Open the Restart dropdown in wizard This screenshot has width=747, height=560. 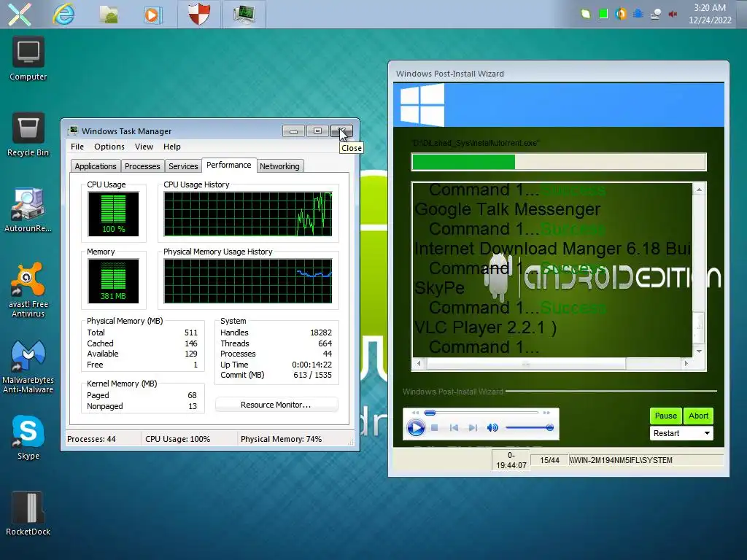pos(681,433)
